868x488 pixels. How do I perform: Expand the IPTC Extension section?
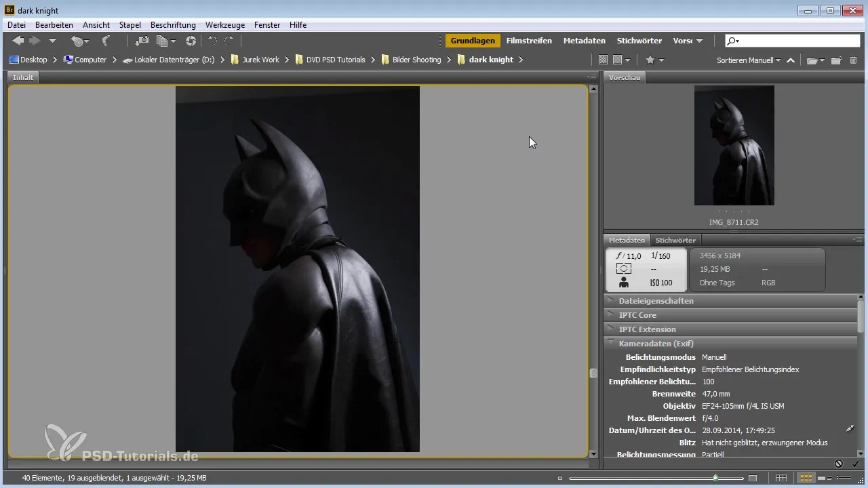click(730, 329)
